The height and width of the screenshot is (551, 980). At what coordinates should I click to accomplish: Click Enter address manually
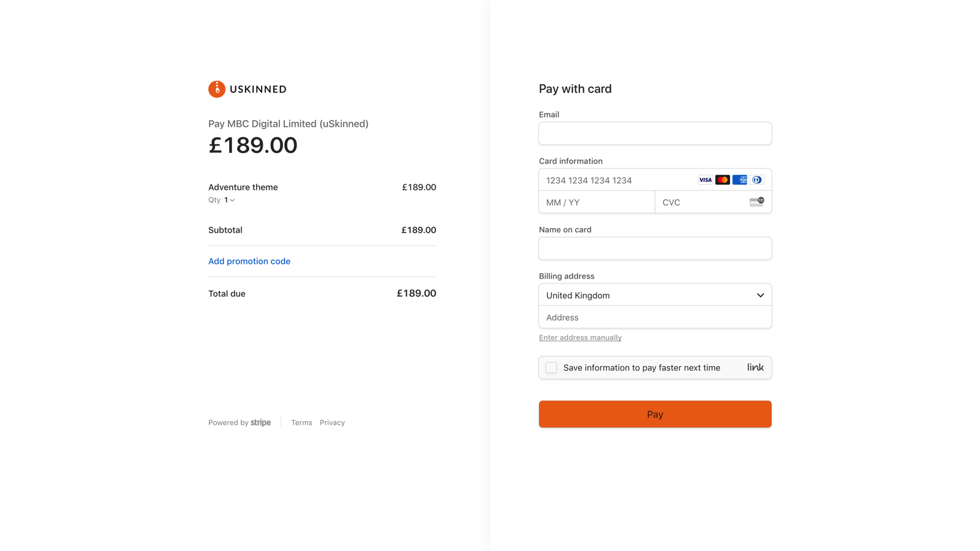(x=579, y=337)
